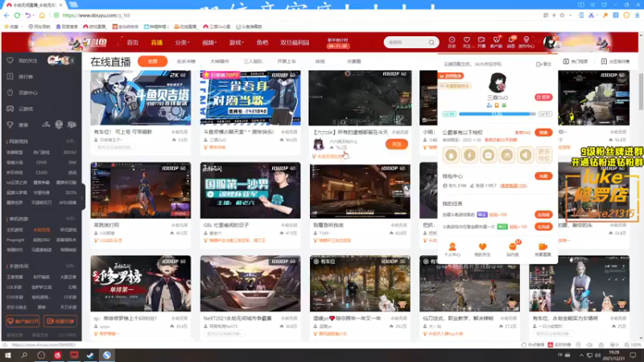Go to 直播 in the header nav
Viewport: 644px width, 362px height.
click(156, 43)
